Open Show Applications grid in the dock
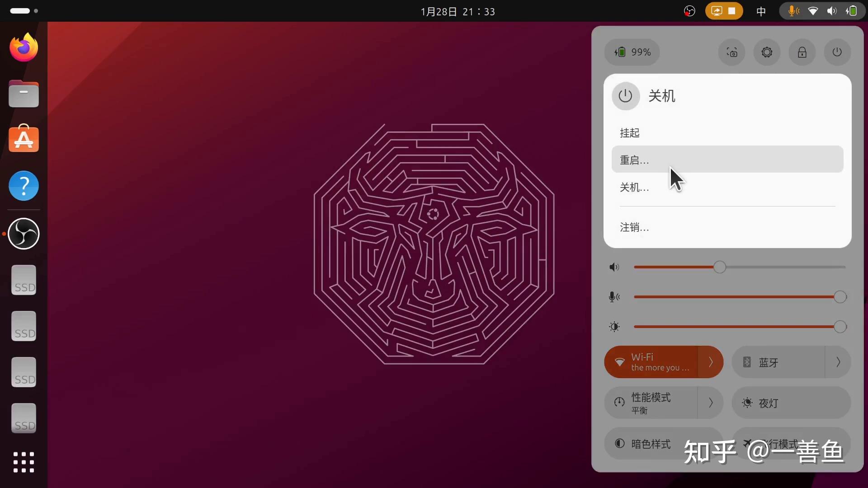Image resolution: width=868 pixels, height=488 pixels. [24, 462]
